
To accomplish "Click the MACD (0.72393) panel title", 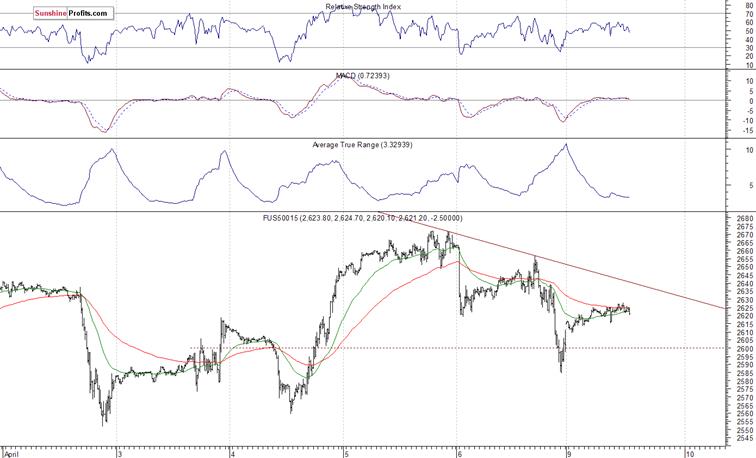I will pos(363,76).
